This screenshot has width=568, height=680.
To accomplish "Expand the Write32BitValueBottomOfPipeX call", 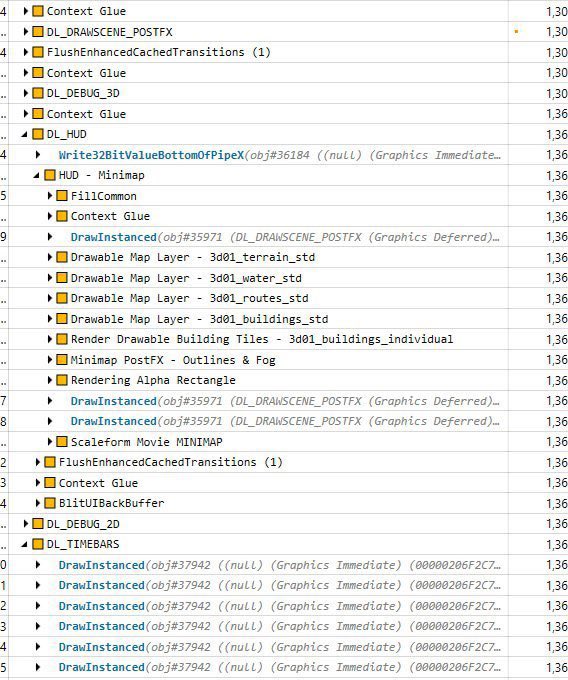I will pos(38,155).
